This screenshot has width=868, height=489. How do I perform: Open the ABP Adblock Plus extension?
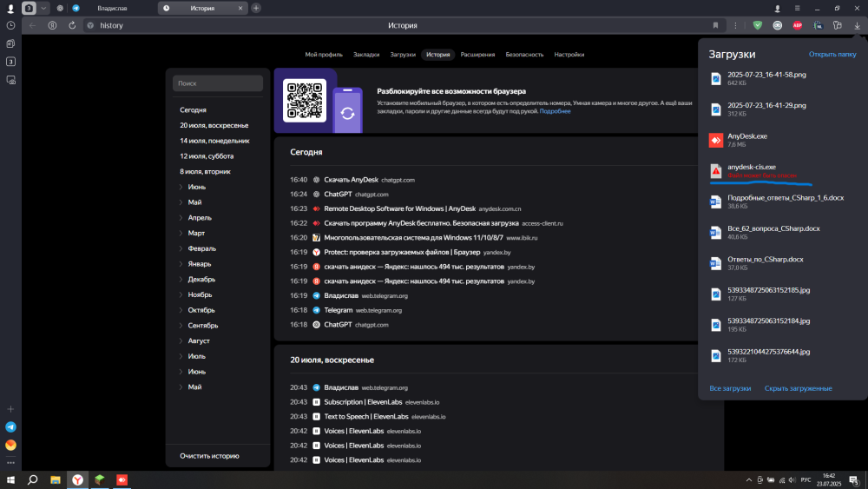click(797, 25)
